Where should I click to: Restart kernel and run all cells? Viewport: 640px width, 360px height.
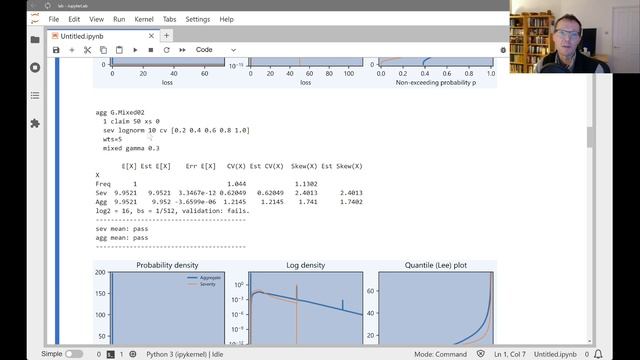[182, 50]
